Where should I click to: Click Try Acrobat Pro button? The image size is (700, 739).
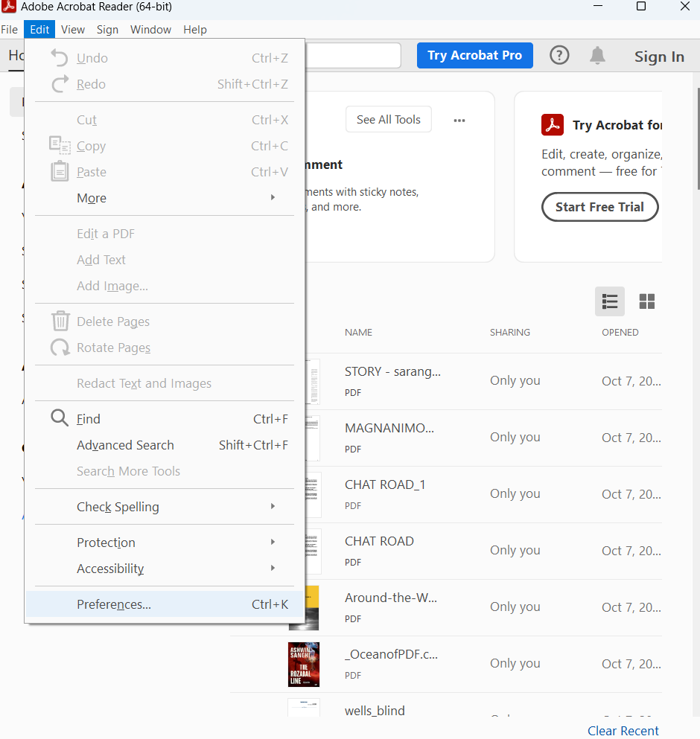pos(474,55)
